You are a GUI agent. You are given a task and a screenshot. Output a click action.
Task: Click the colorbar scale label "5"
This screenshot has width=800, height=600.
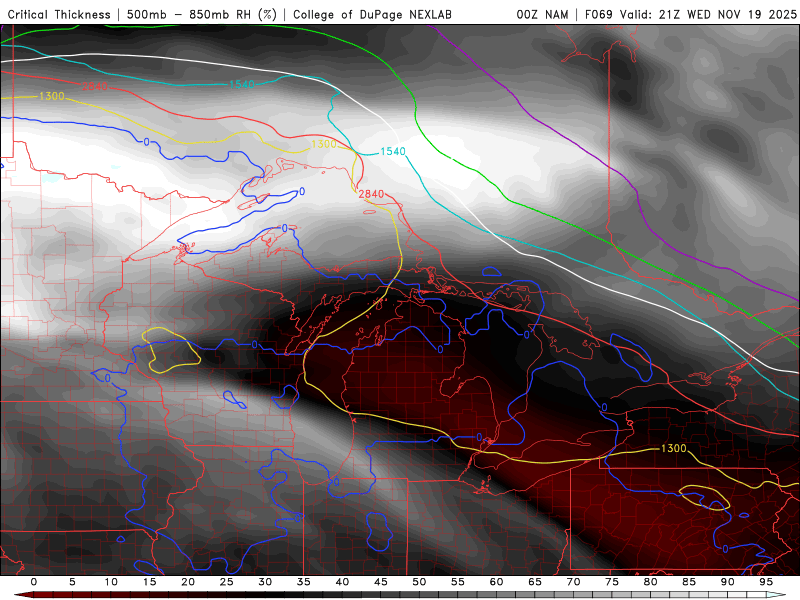pos(72,582)
